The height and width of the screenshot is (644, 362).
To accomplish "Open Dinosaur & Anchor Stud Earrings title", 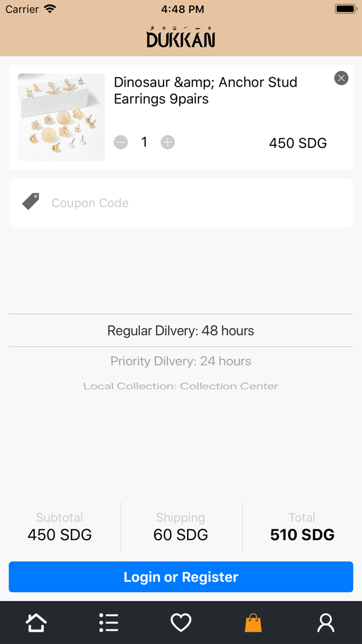I will pyautogui.click(x=206, y=91).
